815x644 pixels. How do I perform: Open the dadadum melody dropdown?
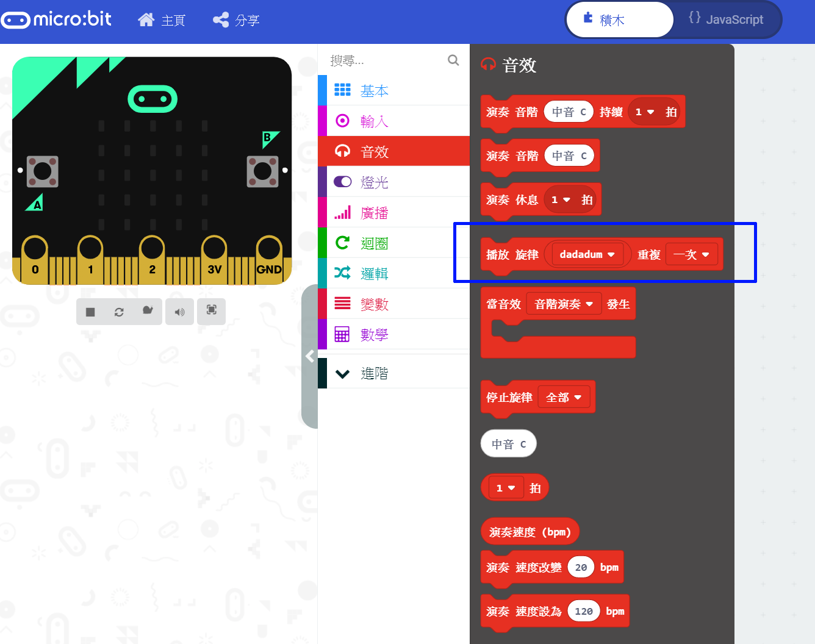(x=587, y=254)
